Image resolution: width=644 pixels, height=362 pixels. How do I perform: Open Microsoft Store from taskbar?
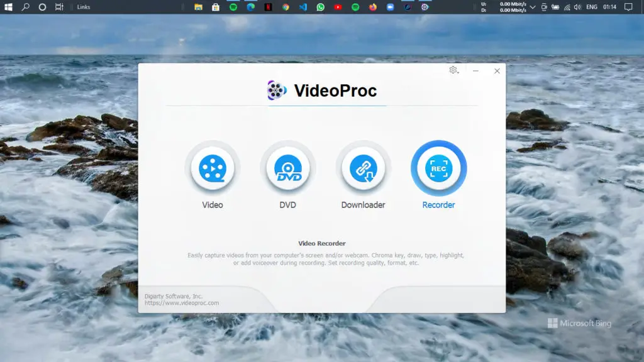click(x=216, y=7)
